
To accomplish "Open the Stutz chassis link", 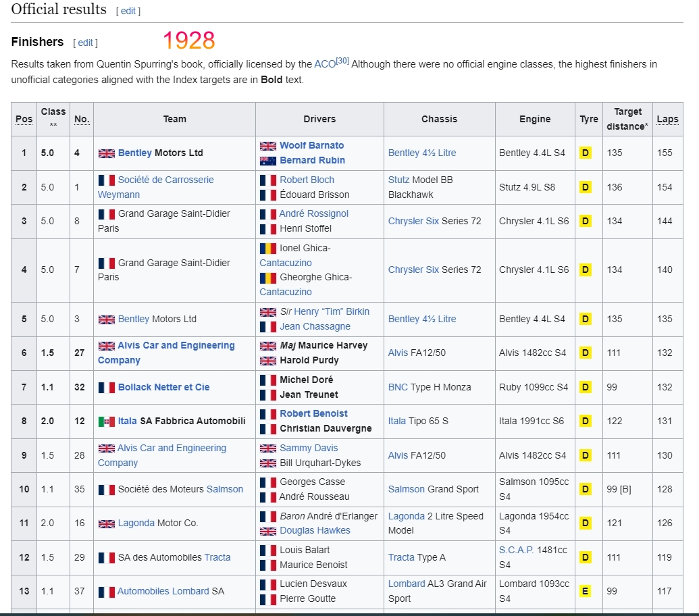I will (398, 180).
